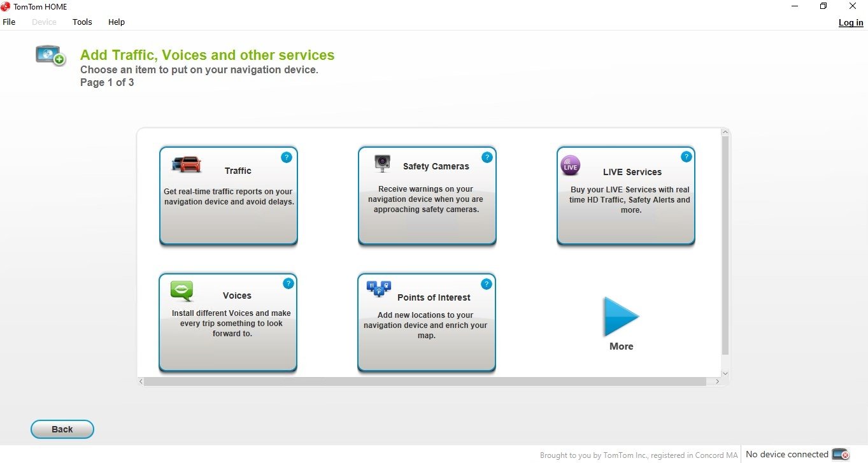
Task: Click the add-services device icon in header
Action: coord(50,55)
